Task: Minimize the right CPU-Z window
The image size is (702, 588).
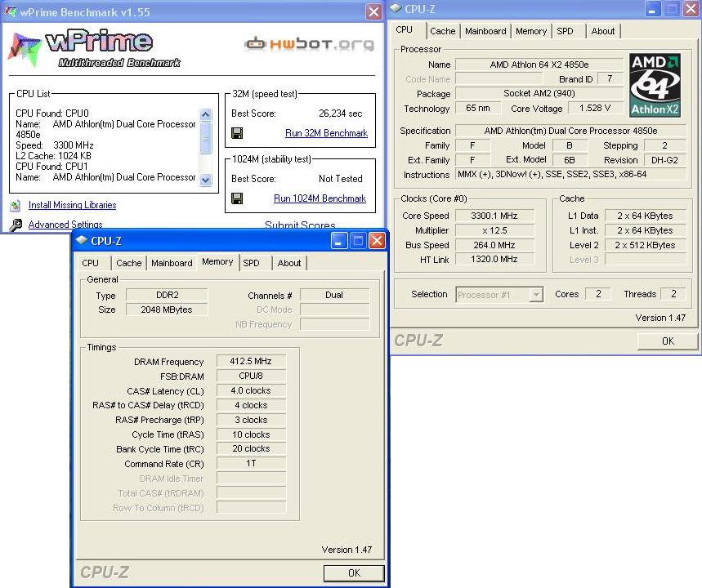Action: (652, 8)
